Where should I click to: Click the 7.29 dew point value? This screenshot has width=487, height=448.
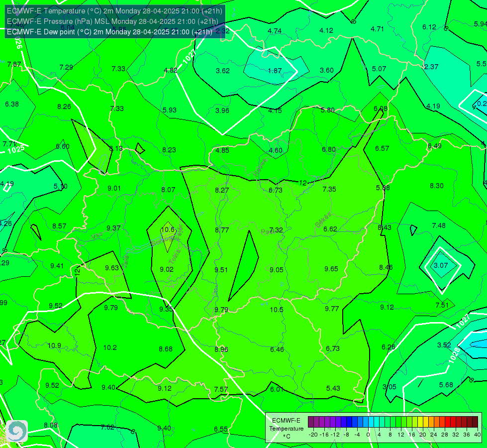[x=66, y=67]
